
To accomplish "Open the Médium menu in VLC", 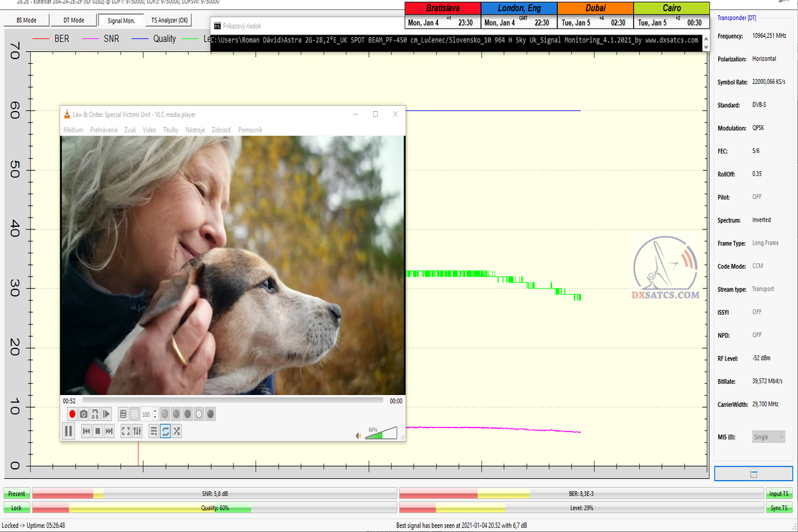I will pyautogui.click(x=73, y=130).
